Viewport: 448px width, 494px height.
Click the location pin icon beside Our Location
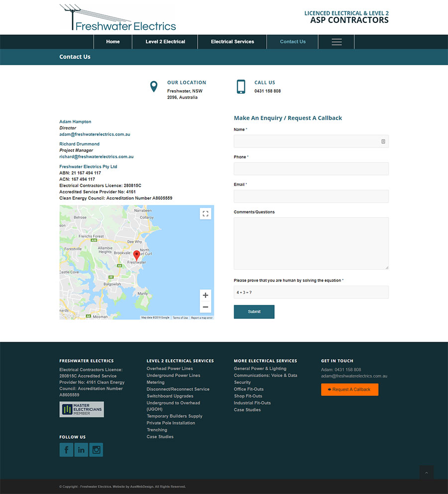[154, 86]
